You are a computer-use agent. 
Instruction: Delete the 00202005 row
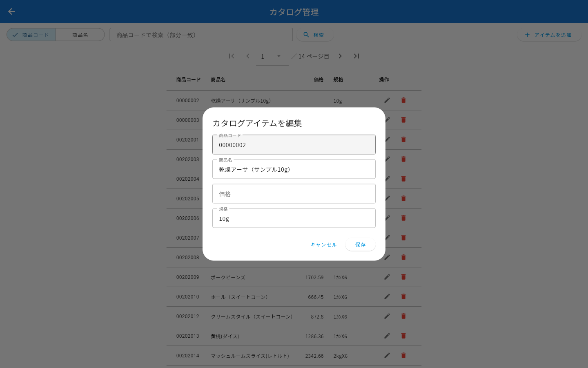point(403,198)
